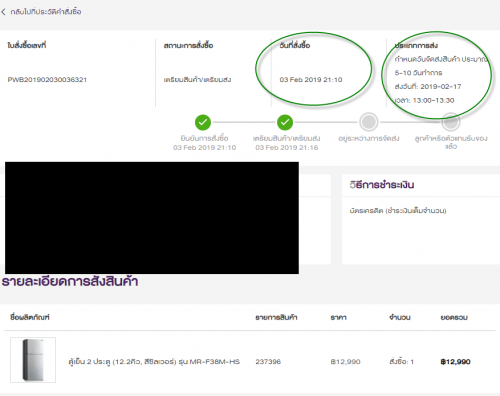This screenshot has height=396, width=500.
Task: Open product name link MR-F38M-HS
Action: [154, 362]
